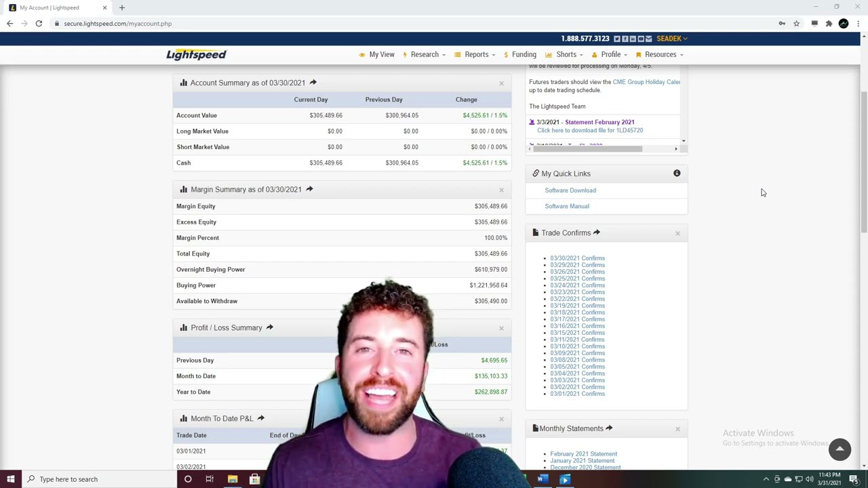Open File Explorer from taskbar
Image resolution: width=868 pixels, height=488 pixels.
(x=233, y=479)
